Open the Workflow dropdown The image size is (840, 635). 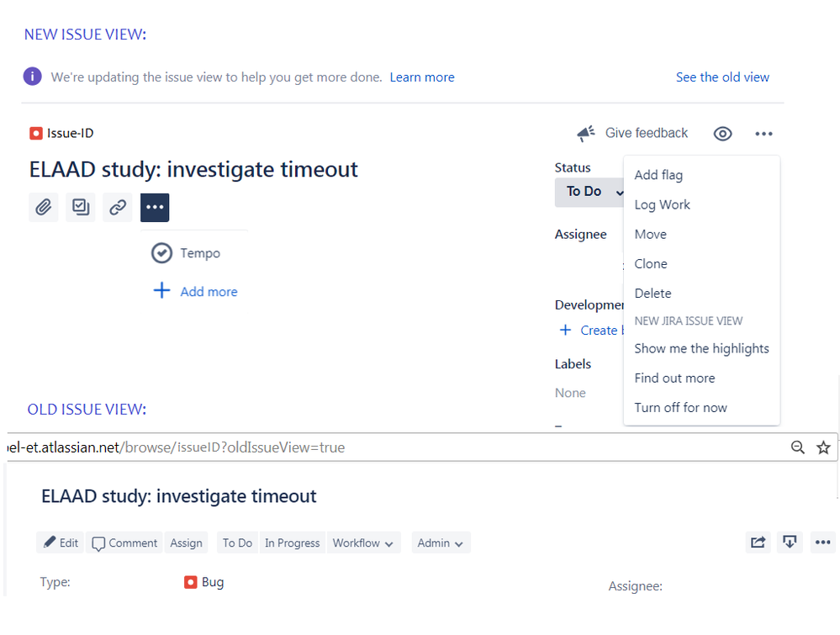pyautogui.click(x=363, y=542)
